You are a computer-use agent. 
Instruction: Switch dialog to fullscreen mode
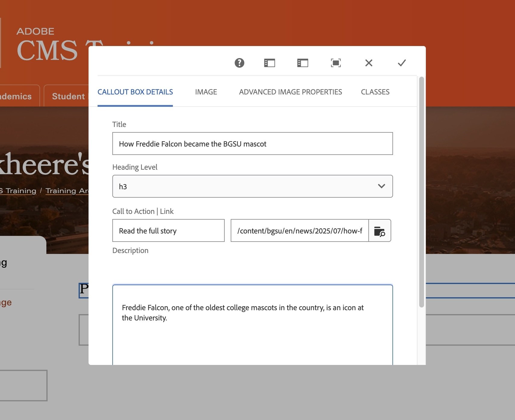pyautogui.click(x=336, y=63)
